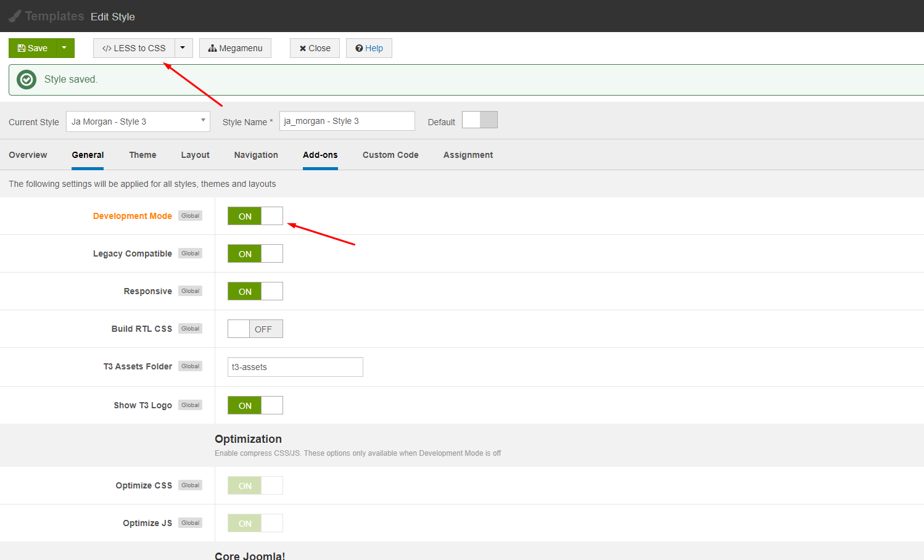
Task: Toggle the Default style switch
Action: click(x=480, y=120)
